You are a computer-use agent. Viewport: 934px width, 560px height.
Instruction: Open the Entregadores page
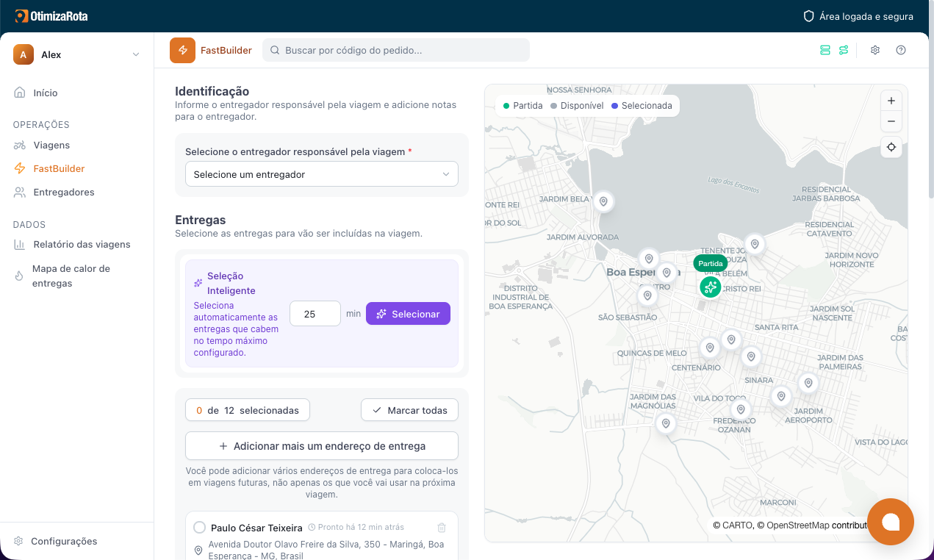pos(64,192)
